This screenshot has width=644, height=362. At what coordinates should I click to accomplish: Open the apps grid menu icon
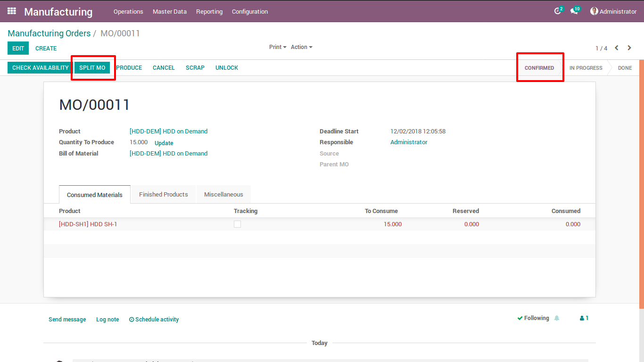12,11
